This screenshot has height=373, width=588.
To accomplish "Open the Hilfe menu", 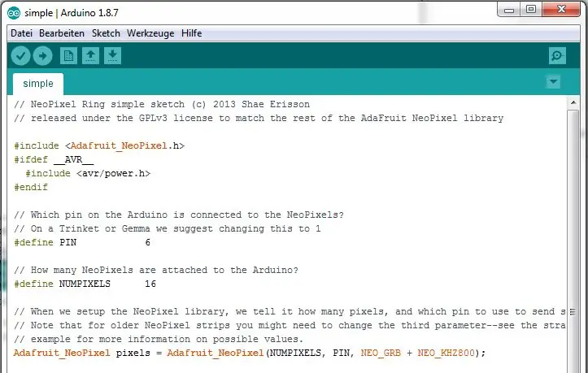I will coord(191,33).
